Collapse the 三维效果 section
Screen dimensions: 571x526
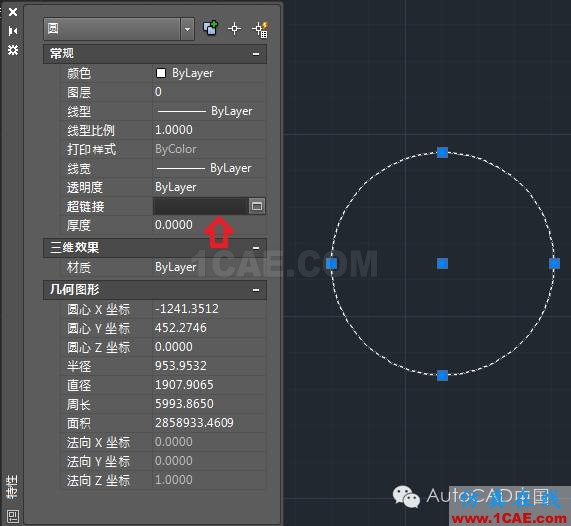click(256, 248)
